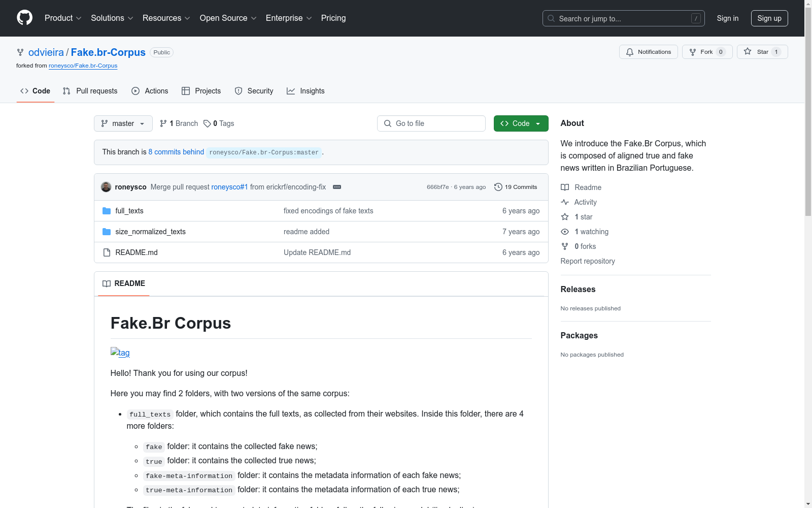Open the 19 Commits link
The width and height of the screenshot is (812, 508).
point(516,187)
